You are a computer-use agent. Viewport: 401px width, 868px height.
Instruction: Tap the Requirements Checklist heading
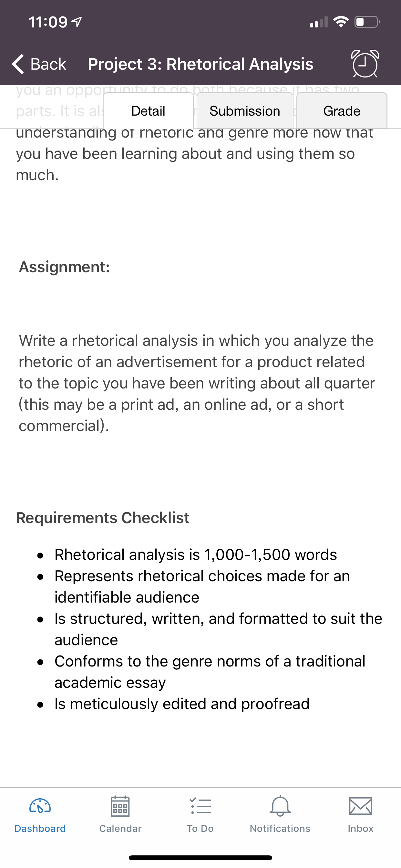tap(102, 518)
